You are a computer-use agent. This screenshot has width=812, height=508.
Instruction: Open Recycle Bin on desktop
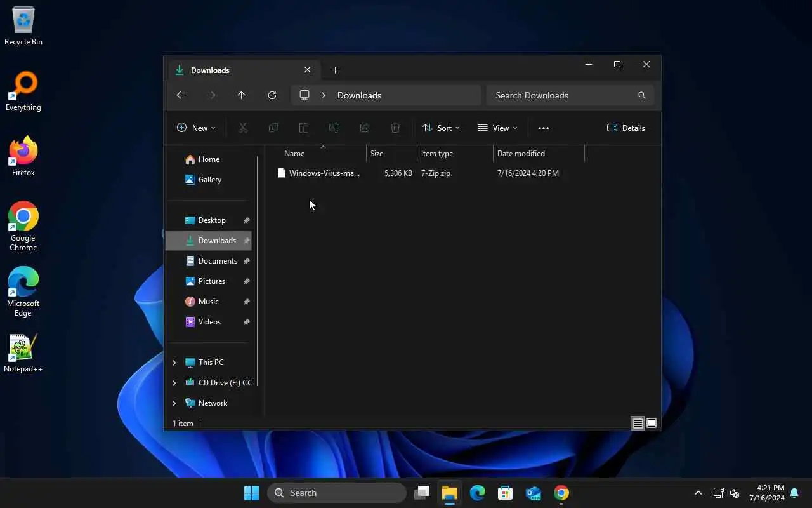pos(23,27)
